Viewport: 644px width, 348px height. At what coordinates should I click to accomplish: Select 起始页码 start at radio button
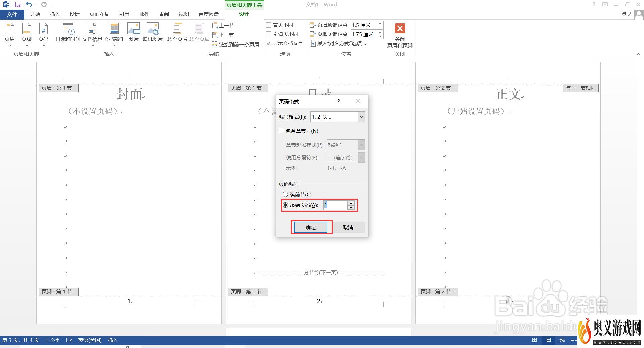pyautogui.click(x=285, y=205)
